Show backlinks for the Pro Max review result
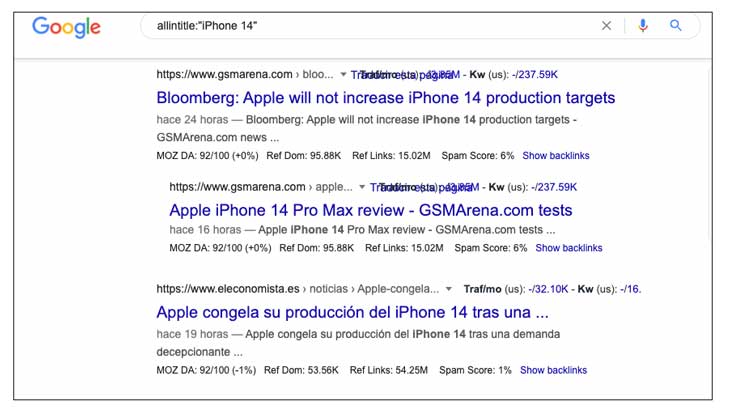Screen dimensions: 730x412 [x=568, y=248]
